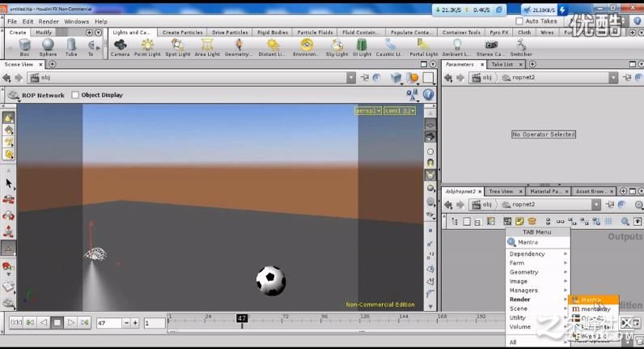Create a Point Light
The image size is (644, 349).
(147, 47)
